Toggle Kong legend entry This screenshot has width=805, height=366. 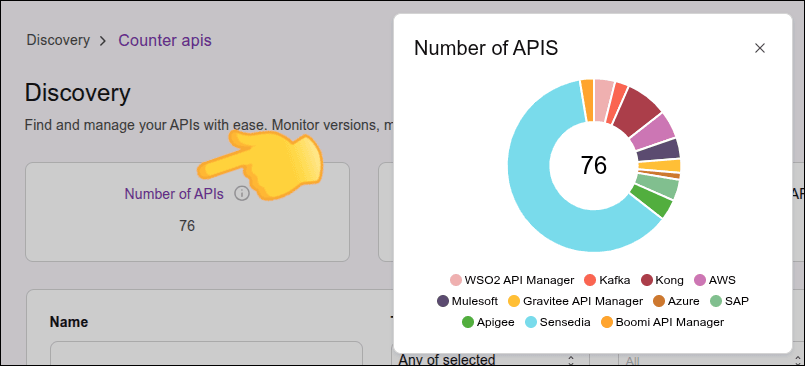[x=662, y=280]
